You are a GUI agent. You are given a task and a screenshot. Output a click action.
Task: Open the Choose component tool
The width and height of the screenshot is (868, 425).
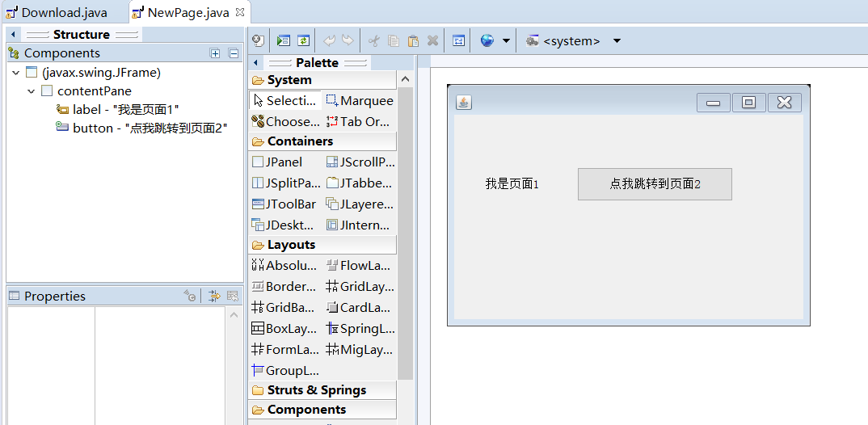pos(285,122)
